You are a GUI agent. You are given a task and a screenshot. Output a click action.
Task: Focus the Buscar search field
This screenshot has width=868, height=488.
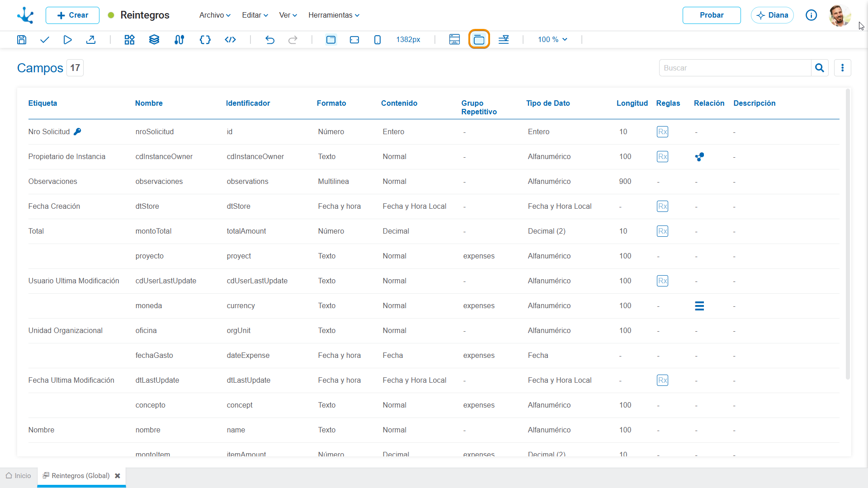(x=735, y=68)
